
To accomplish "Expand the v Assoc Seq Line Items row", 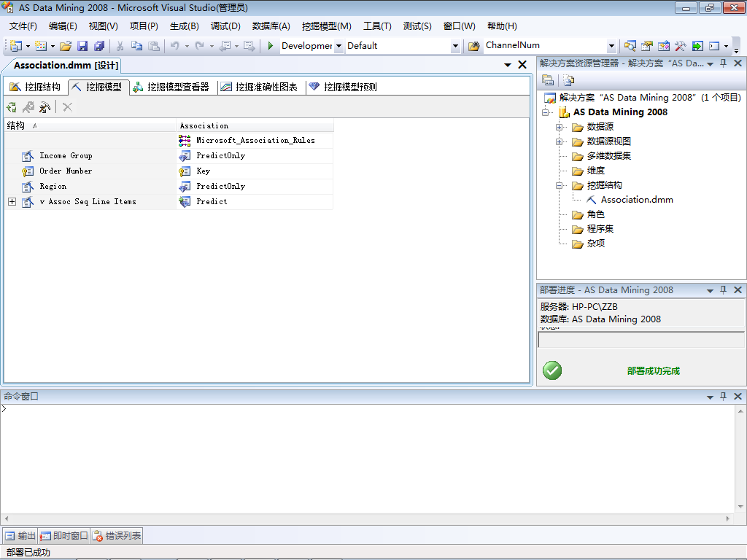I will (x=12, y=202).
